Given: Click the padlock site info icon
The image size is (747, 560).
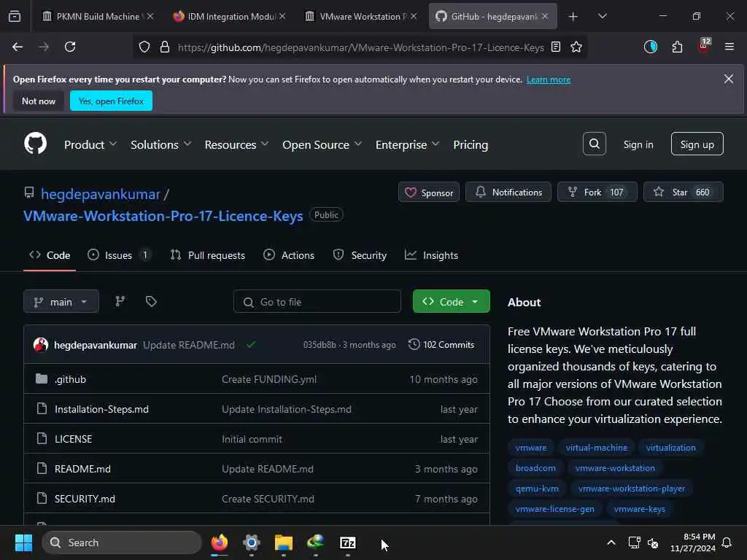Looking at the screenshot, I should pos(165,47).
